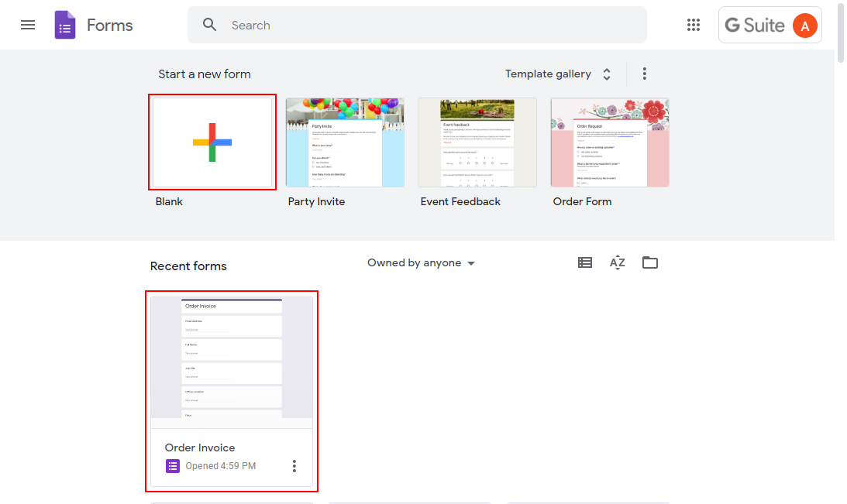Click the orange account avatar

click(804, 26)
